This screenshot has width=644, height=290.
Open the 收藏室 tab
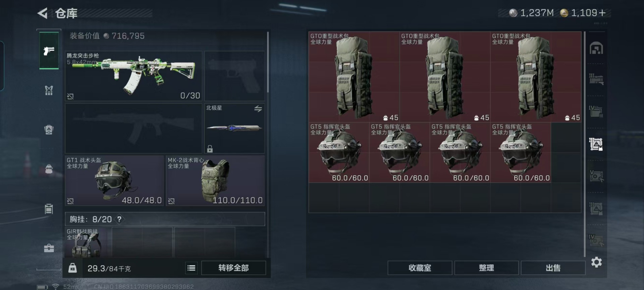pyautogui.click(x=420, y=268)
